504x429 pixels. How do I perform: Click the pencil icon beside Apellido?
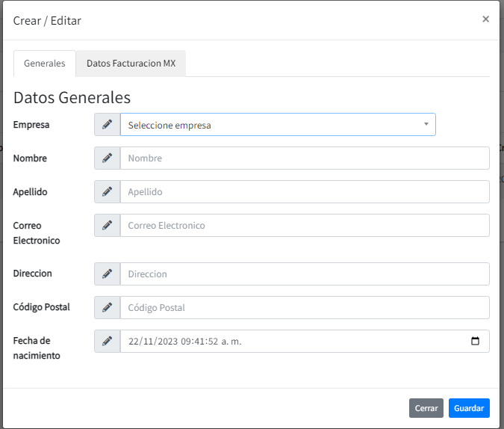[108, 192]
